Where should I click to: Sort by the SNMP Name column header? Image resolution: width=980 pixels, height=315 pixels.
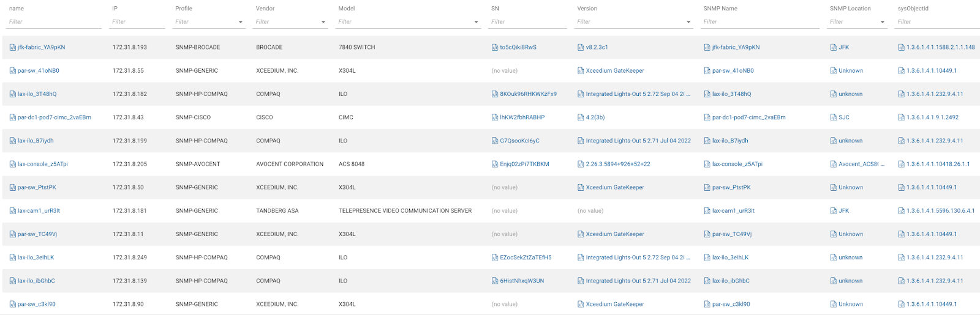click(720, 9)
